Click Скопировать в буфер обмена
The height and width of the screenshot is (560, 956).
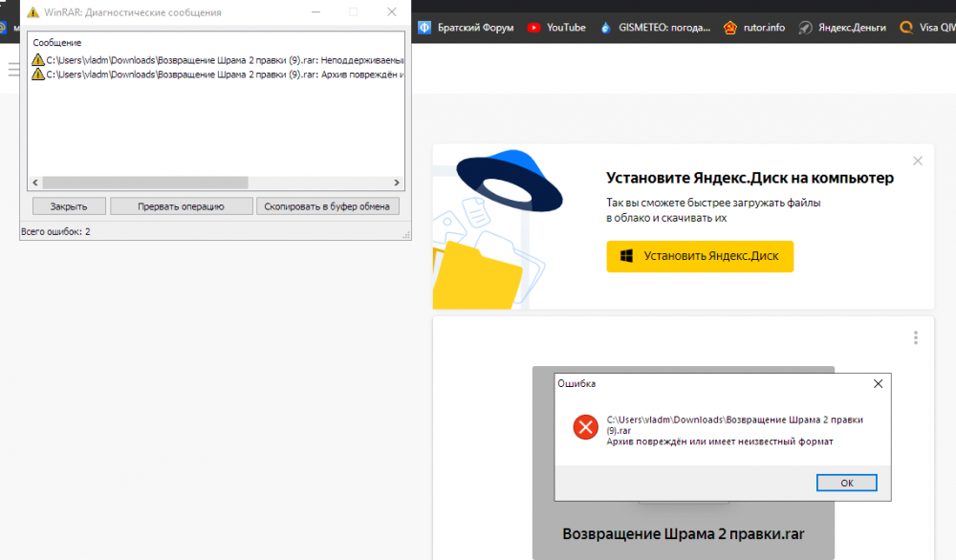coord(326,205)
